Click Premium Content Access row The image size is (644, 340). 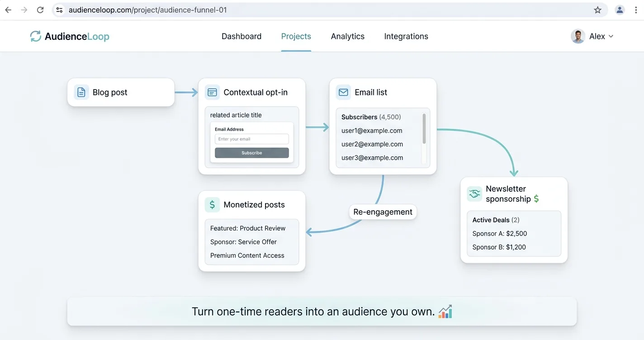247,255
